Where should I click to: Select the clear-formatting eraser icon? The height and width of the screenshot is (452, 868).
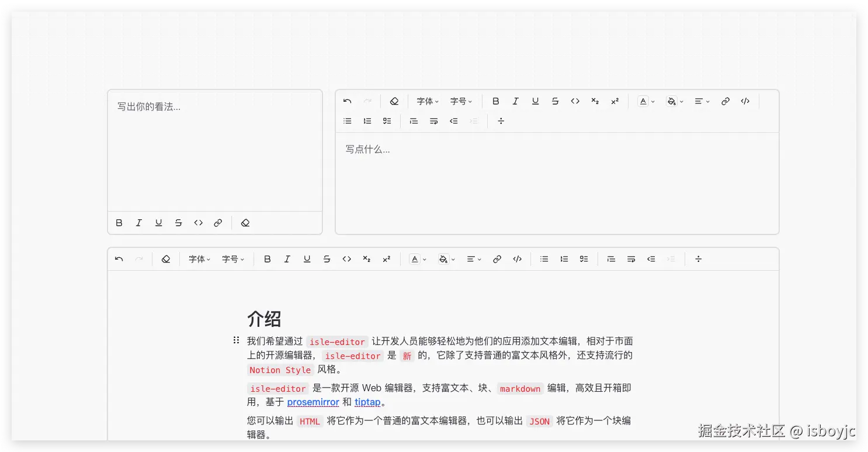point(394,101)
